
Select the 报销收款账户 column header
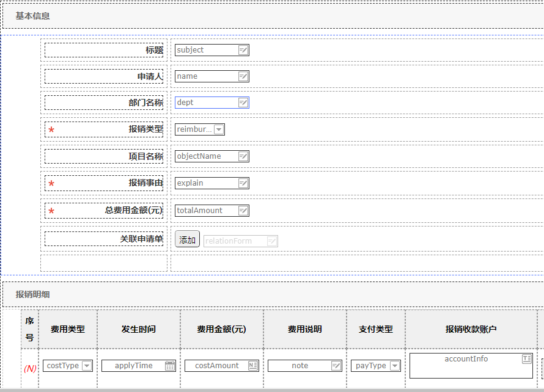[x=471, y=329]
